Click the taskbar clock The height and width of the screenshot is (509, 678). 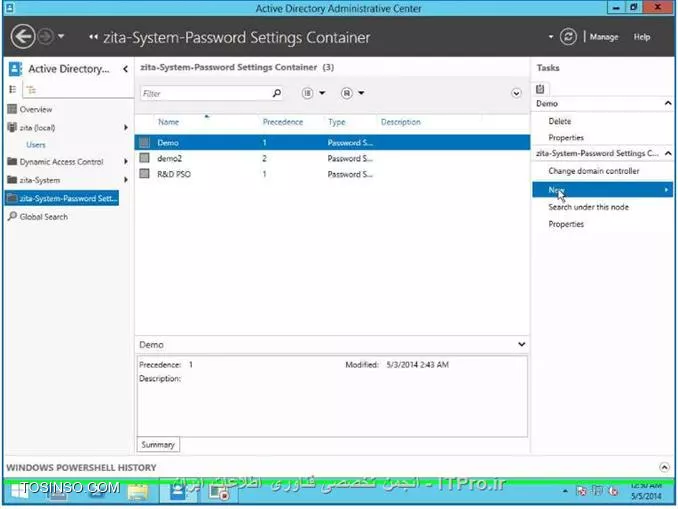(646, 491)
